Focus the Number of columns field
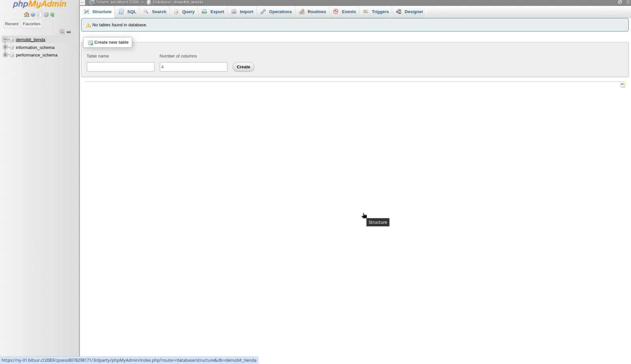 click(194, 67)
